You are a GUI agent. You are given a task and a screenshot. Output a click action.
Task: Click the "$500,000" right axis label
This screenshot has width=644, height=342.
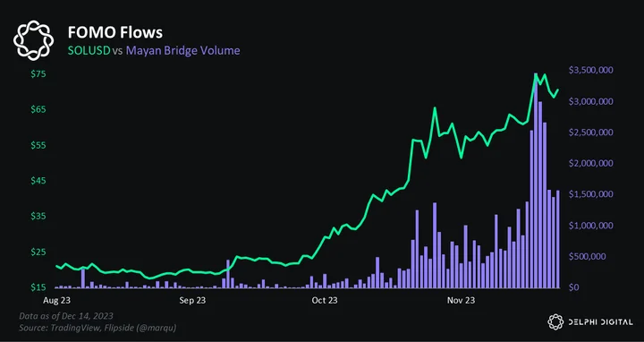click(x=588, y=256)
